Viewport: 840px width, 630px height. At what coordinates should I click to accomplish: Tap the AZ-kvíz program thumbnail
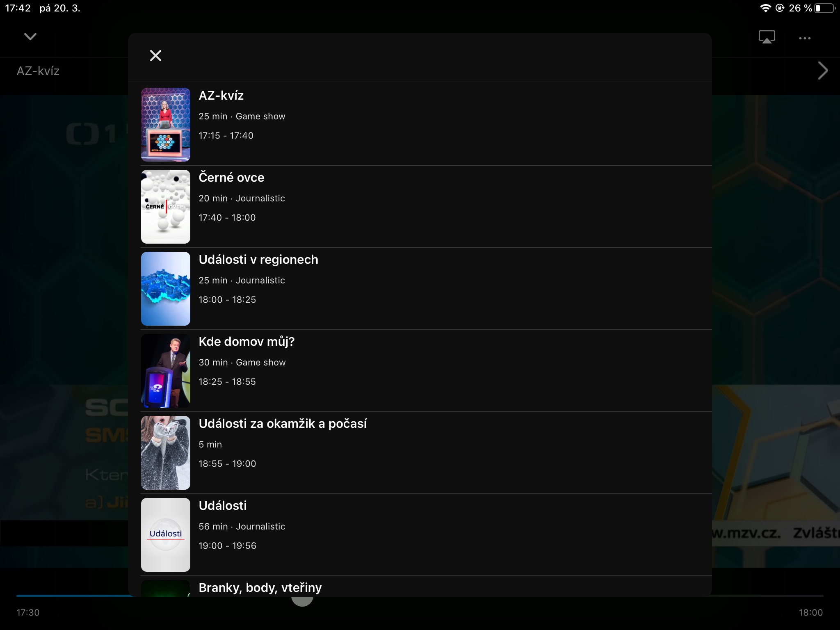tap(165, 124)
